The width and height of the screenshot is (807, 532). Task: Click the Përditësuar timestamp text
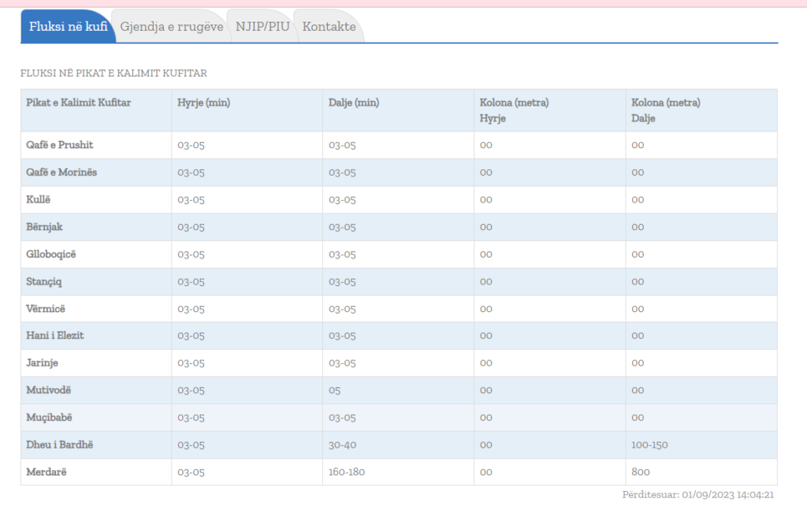698,495
